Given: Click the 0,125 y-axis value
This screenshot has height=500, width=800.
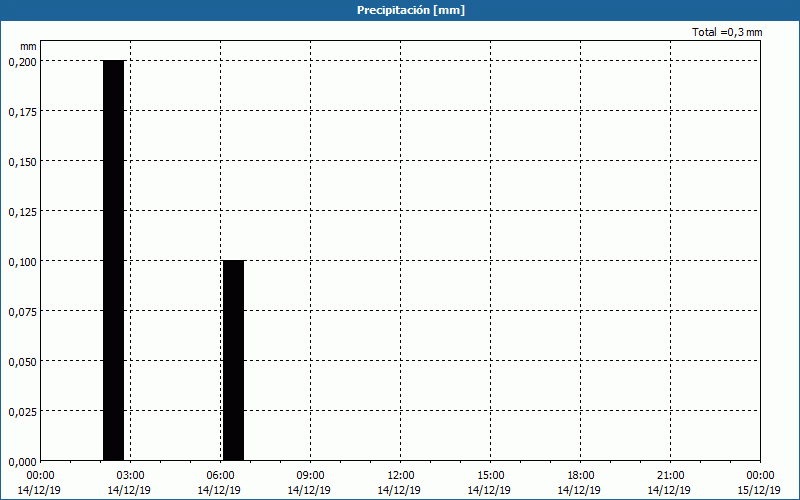Looking at the screenshot, I should [x=22, y=212].
